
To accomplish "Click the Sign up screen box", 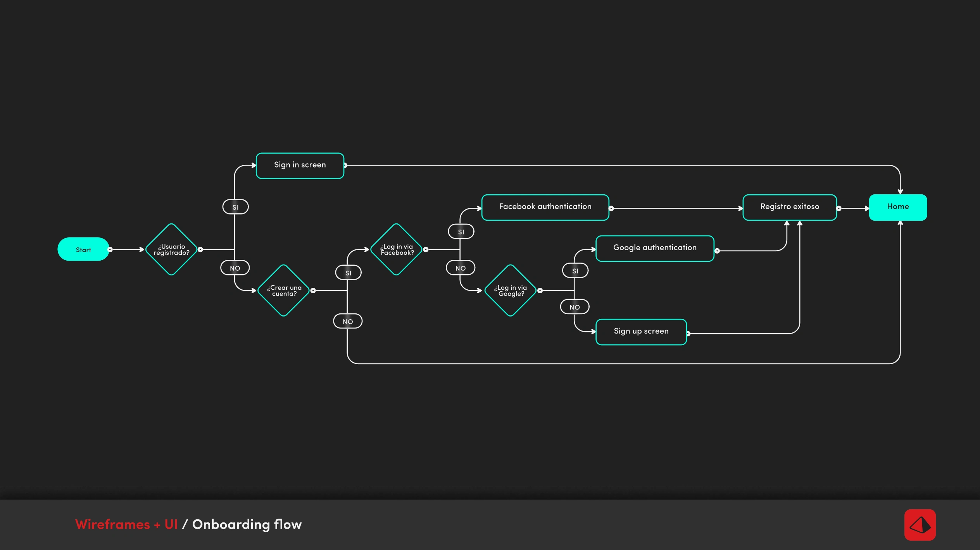I will pos(641,332).
